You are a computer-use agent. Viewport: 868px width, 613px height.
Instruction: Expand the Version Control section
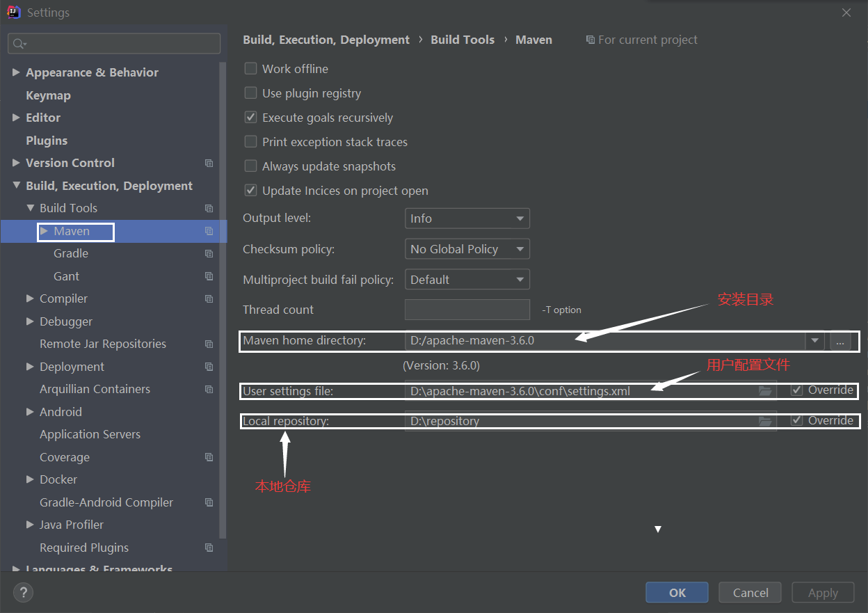(x=16, y=163)
